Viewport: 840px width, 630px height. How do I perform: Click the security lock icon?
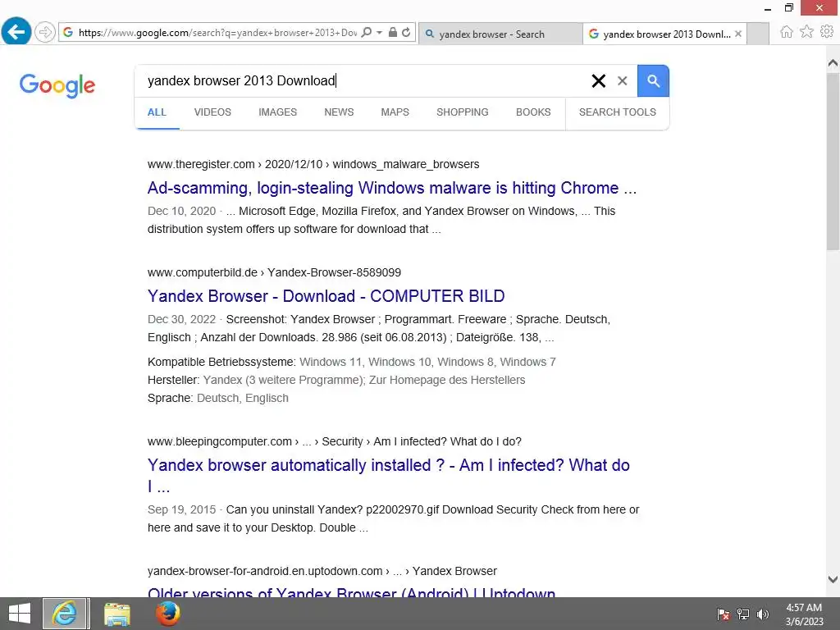(x=393, y=33)
